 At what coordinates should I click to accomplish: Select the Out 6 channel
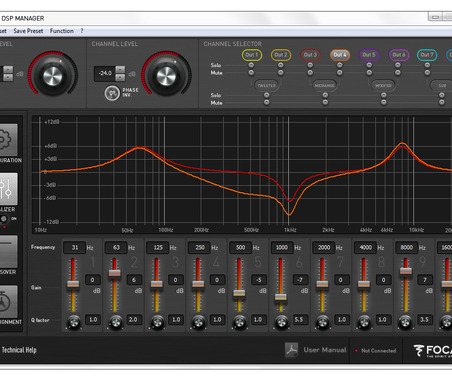[399, 55]
